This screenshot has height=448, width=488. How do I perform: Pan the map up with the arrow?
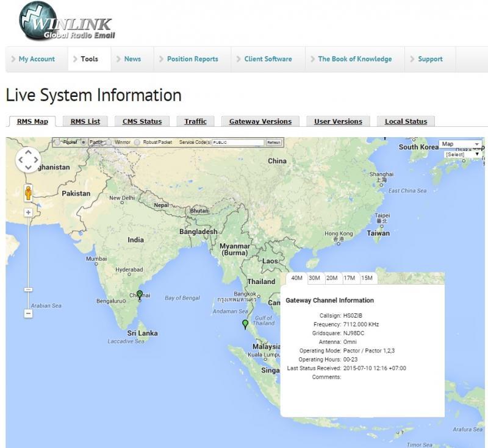pyautogui.click(x=28, y=152)
